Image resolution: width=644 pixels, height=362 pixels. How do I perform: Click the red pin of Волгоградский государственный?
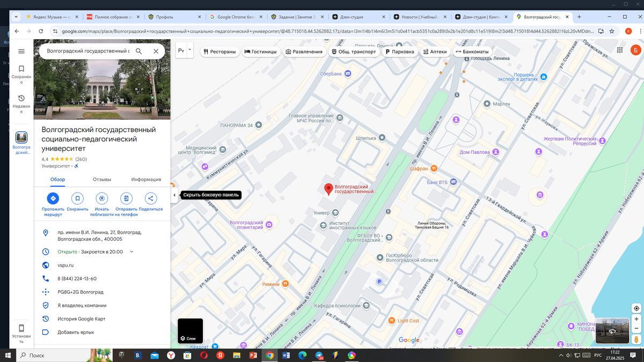[328, 189]
